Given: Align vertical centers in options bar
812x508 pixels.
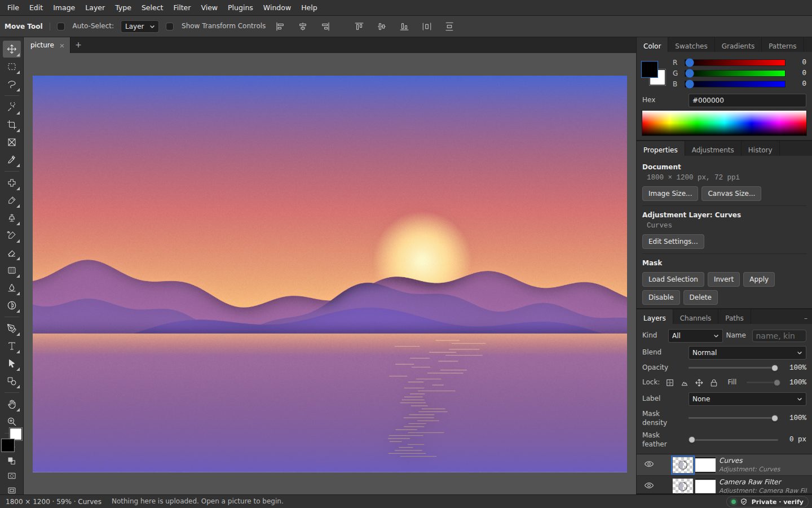Looking at the screenshot, I should coord(382,27).
